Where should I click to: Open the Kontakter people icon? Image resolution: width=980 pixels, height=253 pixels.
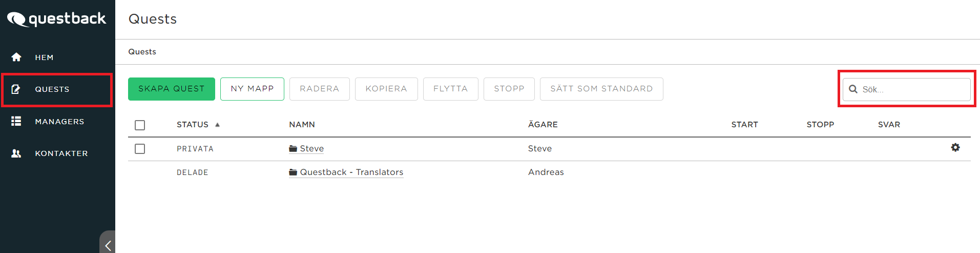16,153
